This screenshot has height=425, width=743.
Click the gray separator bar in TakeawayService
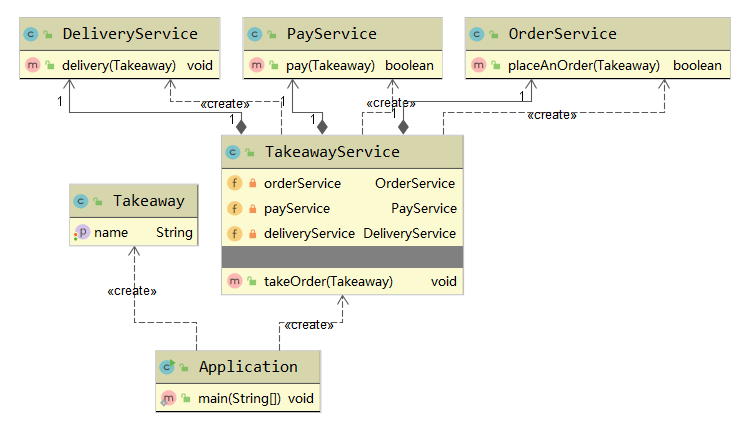coord(342,258)
